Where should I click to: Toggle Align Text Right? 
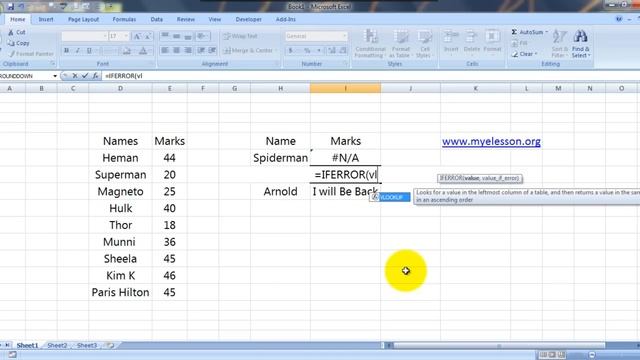pyautogui.click(x=188, y=51)
